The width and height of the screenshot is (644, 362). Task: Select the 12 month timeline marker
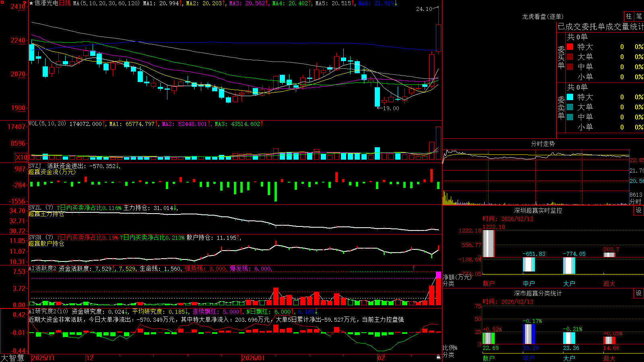90,358
